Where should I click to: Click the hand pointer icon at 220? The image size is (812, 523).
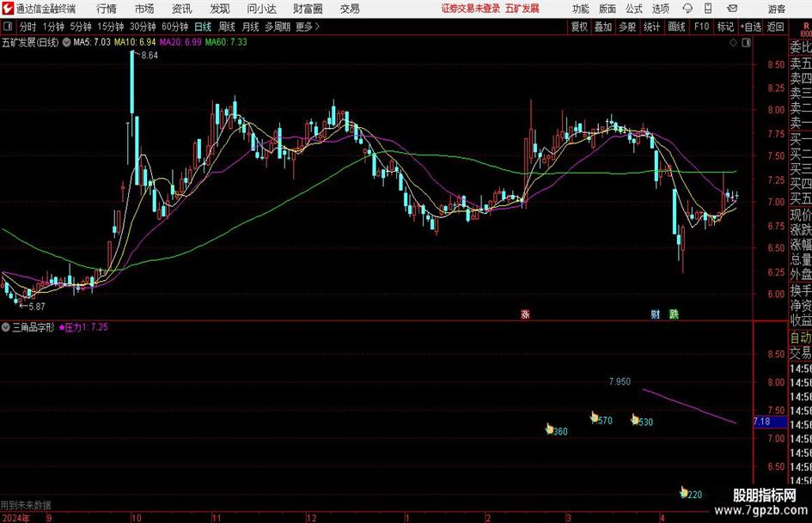click(x=684, y=492)
